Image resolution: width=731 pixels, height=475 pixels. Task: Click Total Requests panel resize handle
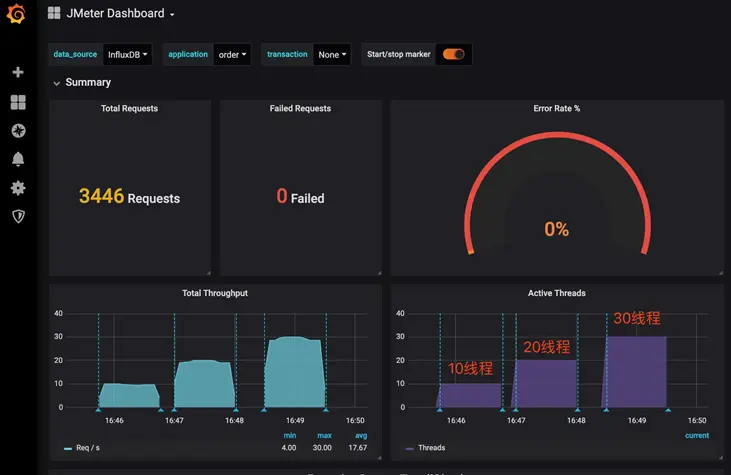208,273
